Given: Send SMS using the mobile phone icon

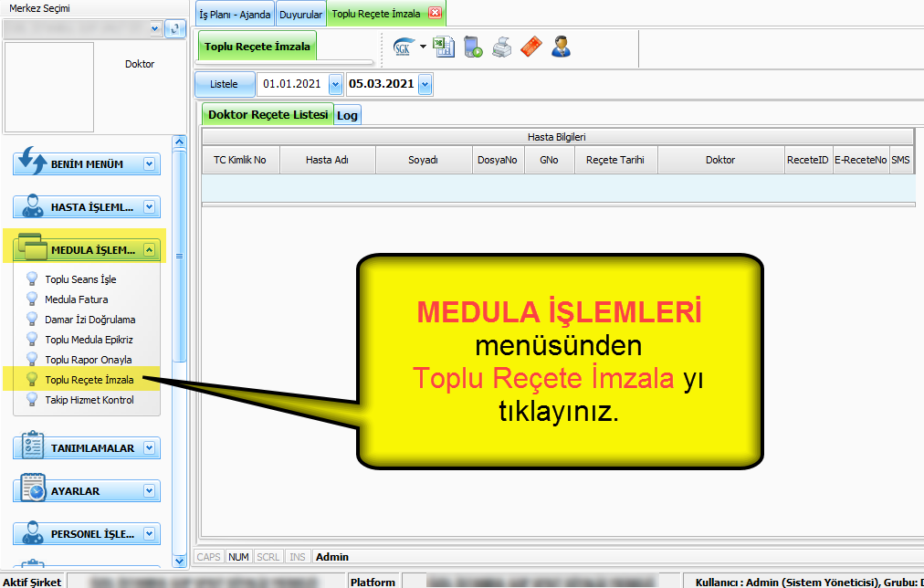Looking at the screenshot, I should pyautogui.click(x=475, y=47).
